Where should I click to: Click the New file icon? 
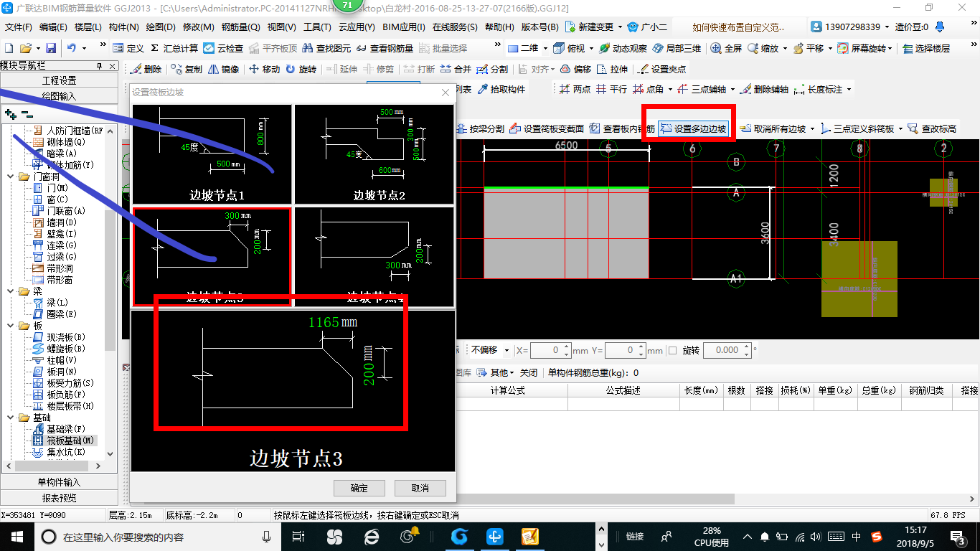[9, 48]
